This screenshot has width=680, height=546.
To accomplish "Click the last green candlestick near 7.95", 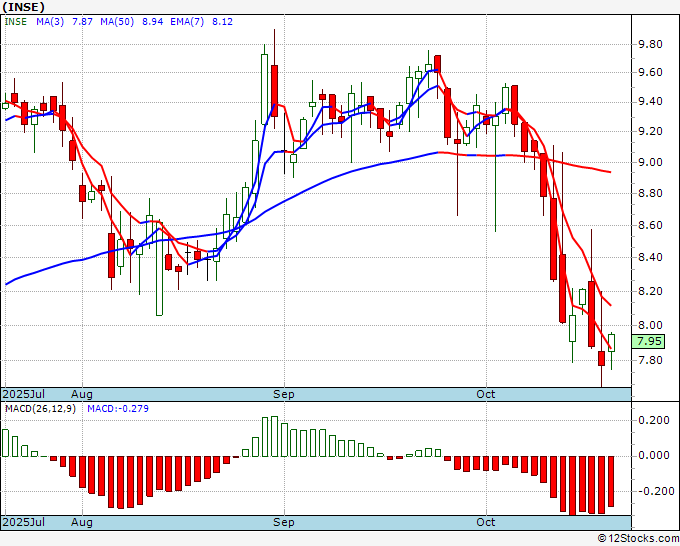I will (611, 343).
